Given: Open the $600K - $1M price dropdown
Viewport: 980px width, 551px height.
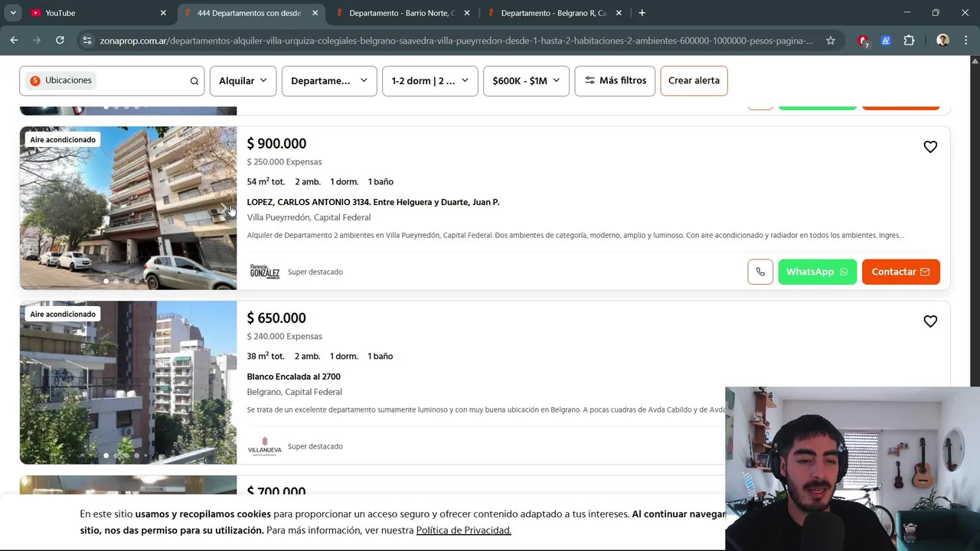Looking at the screenshot, I should point(526,80).
